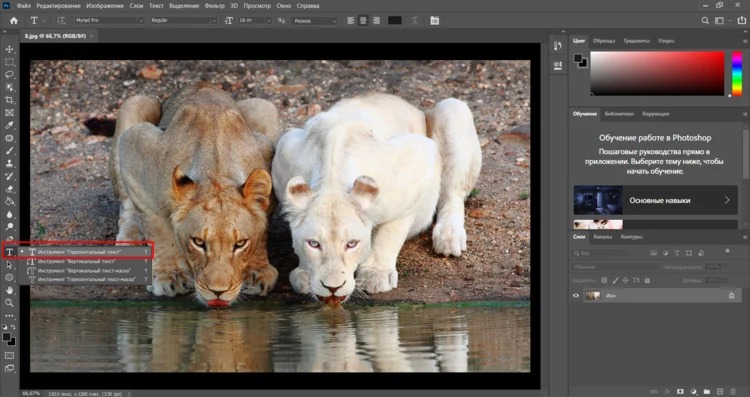Click the Add layer style fx icon

667,392
